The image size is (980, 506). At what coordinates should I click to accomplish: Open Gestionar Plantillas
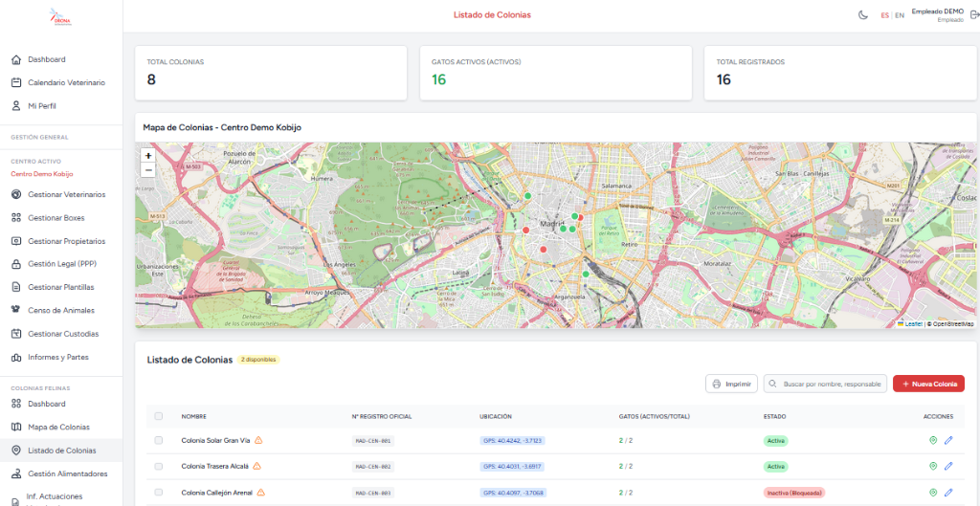(60, 287)
